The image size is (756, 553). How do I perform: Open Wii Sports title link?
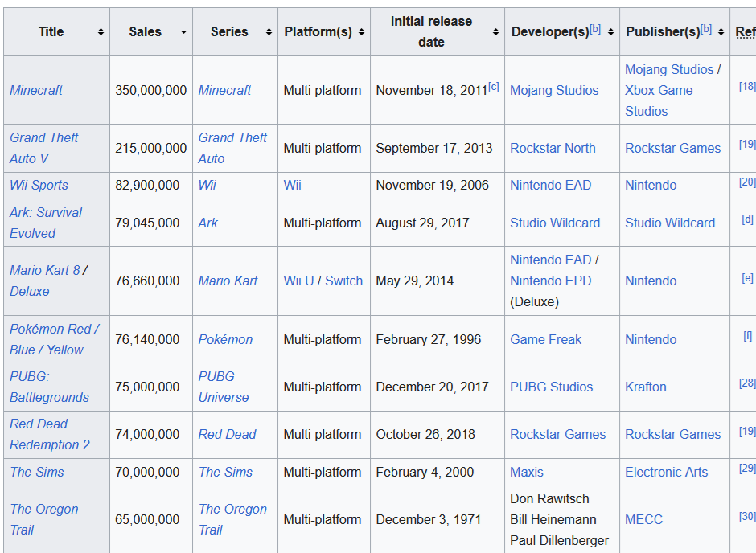(x=39, y=186)
